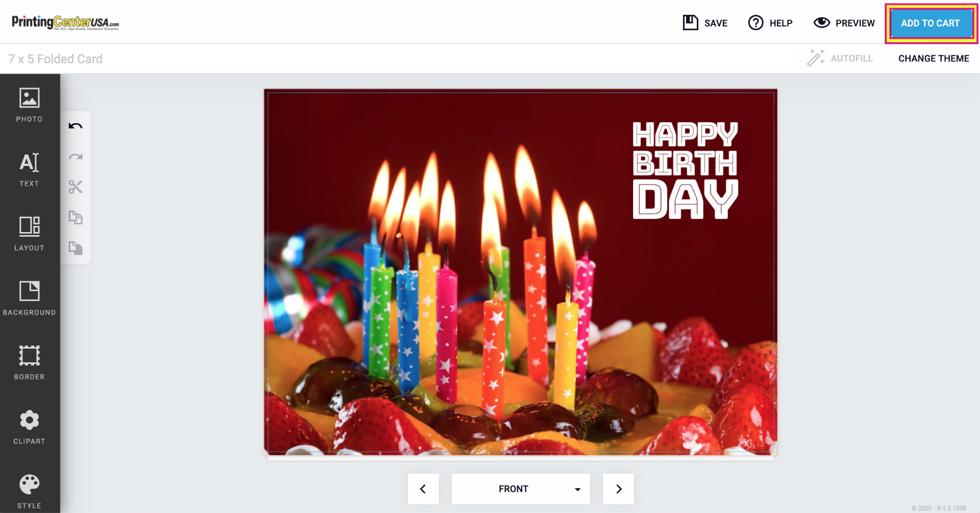Expand the FRONT page dropdown
The image size is (980, 513).
click(521, 489)
